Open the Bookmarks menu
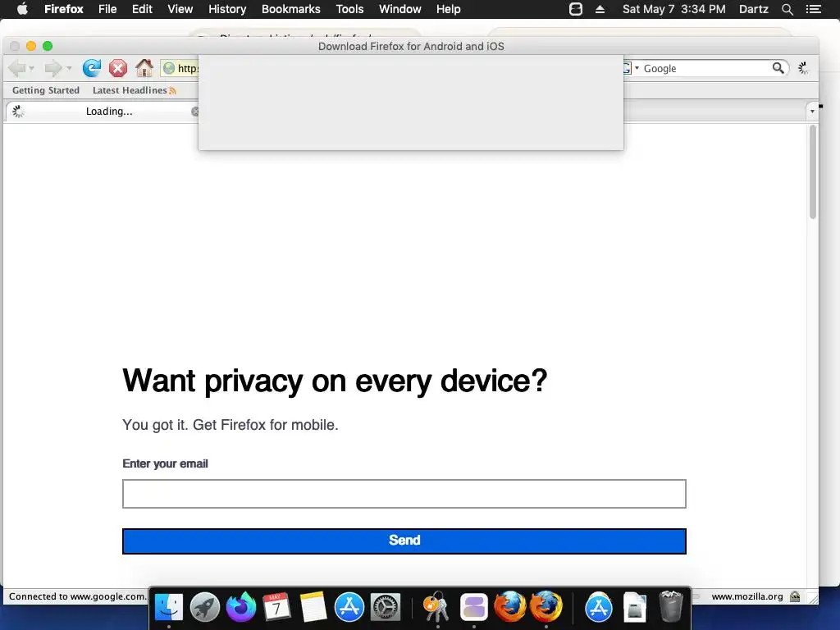Viewport: 840px width, 630px height. (x=291, y=9)
